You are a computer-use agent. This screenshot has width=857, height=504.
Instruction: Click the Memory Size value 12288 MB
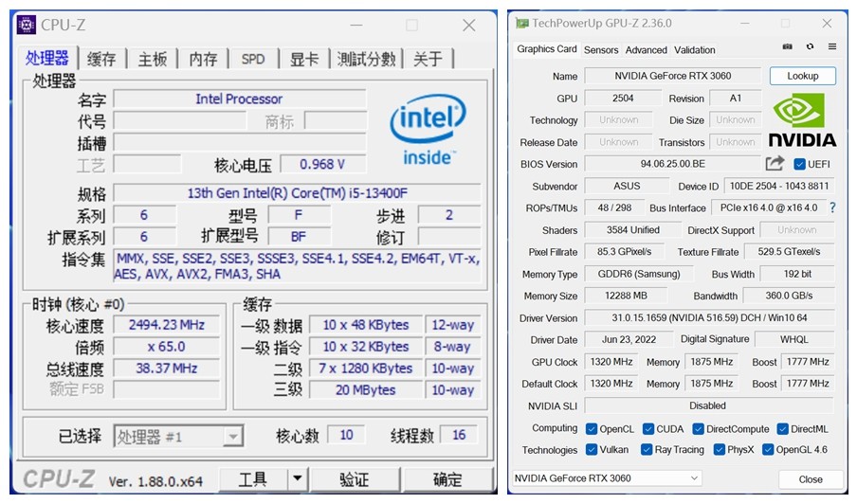(626, 296)
